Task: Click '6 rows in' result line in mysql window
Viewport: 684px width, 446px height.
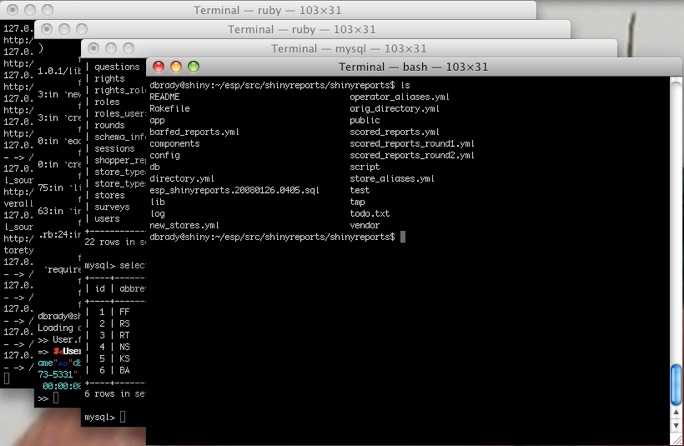Action: (x=114, y=394)
